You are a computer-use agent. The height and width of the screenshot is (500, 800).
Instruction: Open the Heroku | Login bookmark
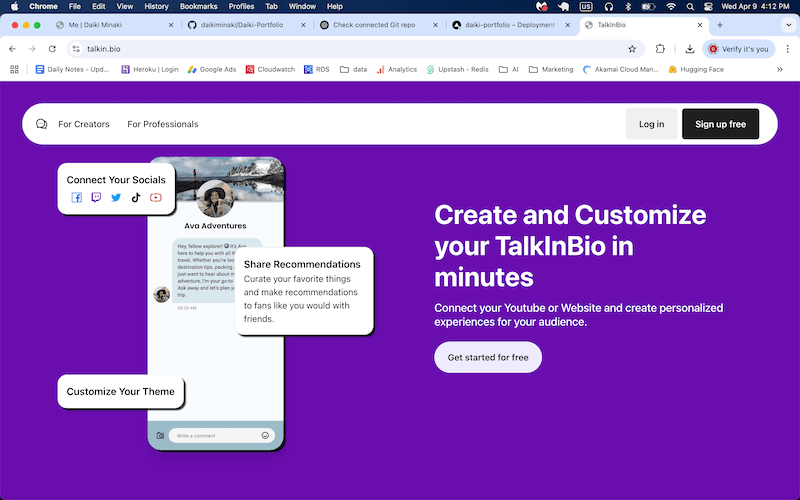tap(149, 69)
